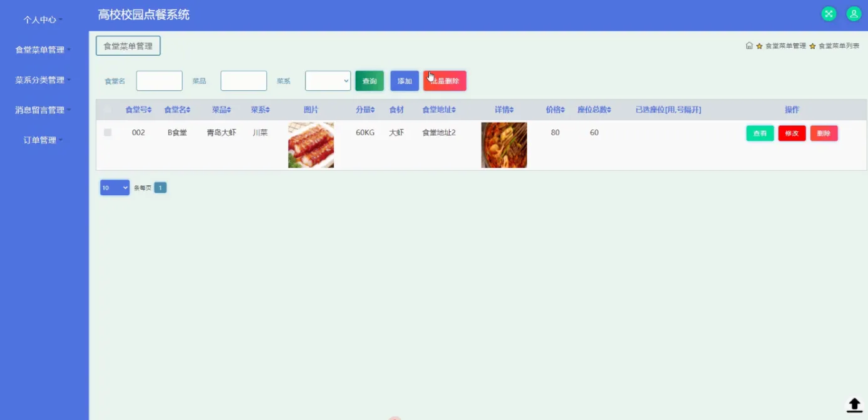The height and width of the screenshot is (420, 868).
Task: Toggle fullscreen with the green expand icon
Action: [x=829, y=13]
